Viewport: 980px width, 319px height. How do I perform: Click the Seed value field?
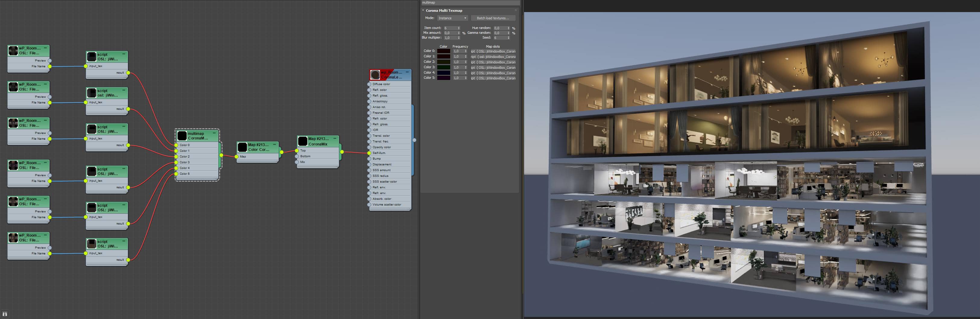click(500, 38)
